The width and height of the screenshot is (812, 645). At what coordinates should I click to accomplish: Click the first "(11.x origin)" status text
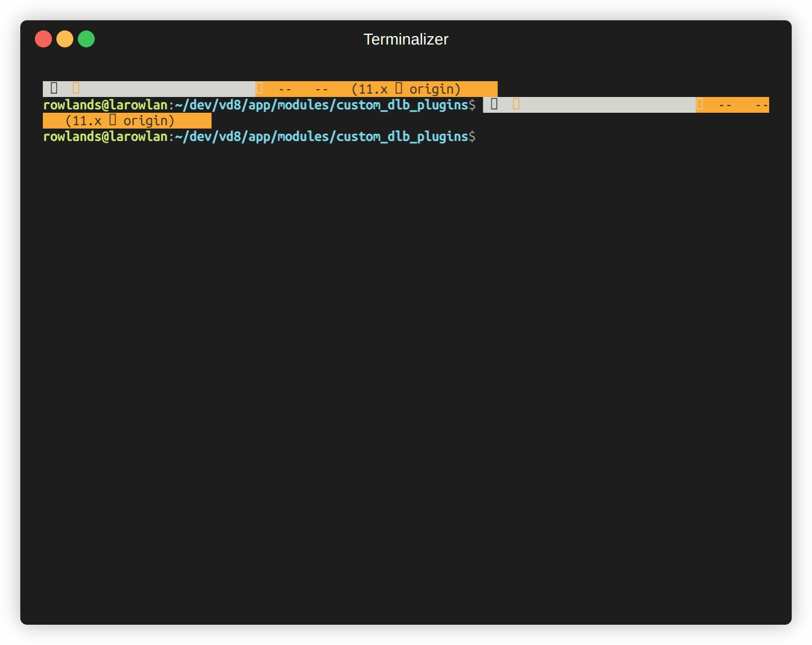406,89
